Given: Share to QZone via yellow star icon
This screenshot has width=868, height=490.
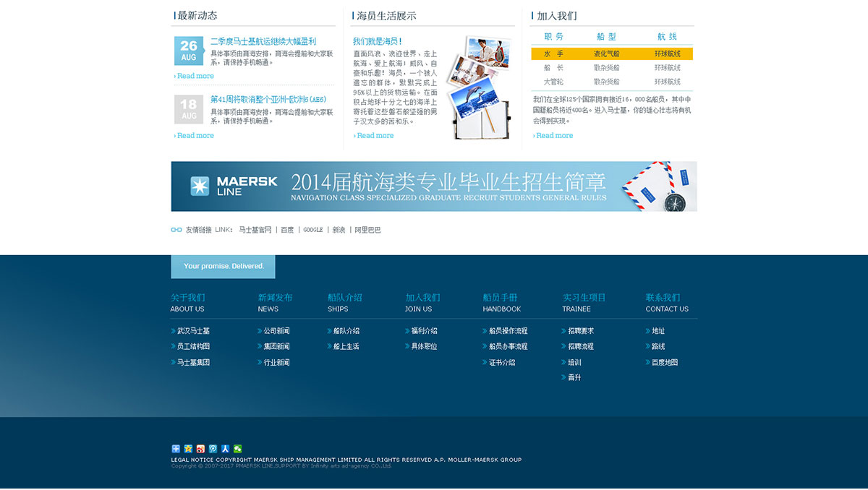Looking at the screenshot, I should tap(188, 449).
